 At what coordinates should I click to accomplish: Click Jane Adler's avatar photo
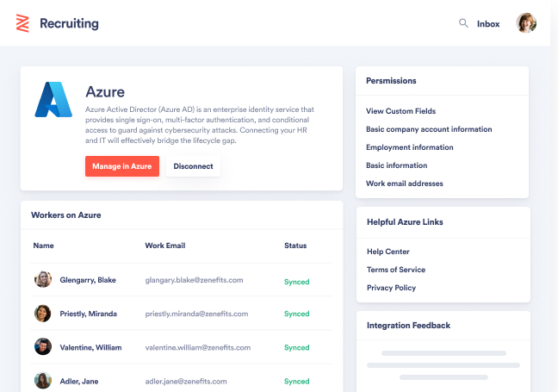coord(43,381)
